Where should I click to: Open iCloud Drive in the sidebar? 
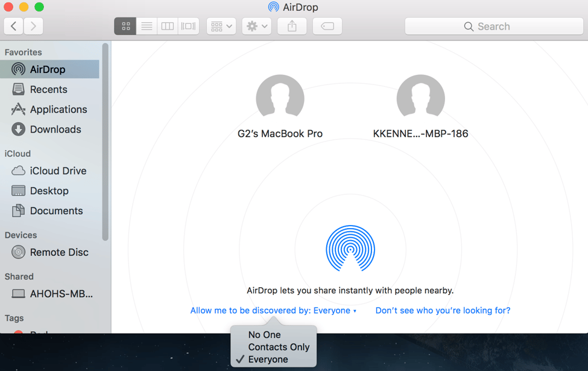click(x=49, y=171)
